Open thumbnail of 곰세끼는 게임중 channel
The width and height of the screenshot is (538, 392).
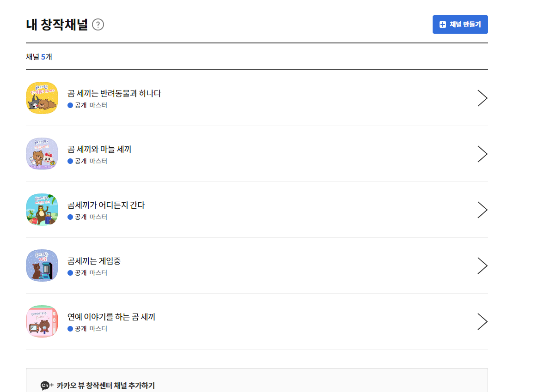[42, 265]
